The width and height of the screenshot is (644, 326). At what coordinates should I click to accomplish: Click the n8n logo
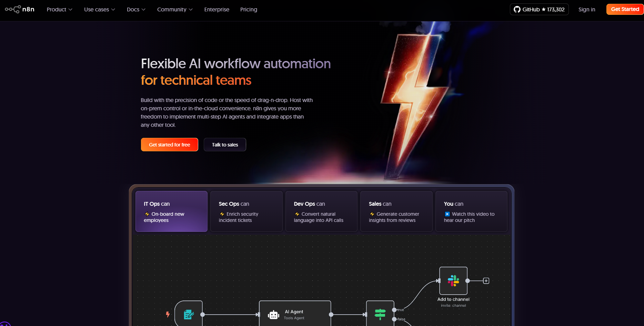tap(20, 9)
